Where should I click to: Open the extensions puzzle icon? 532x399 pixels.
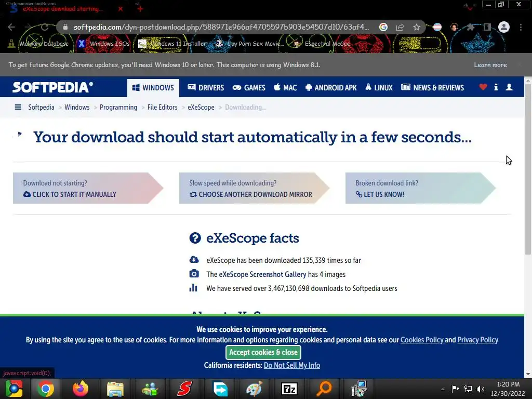(471, 27)
